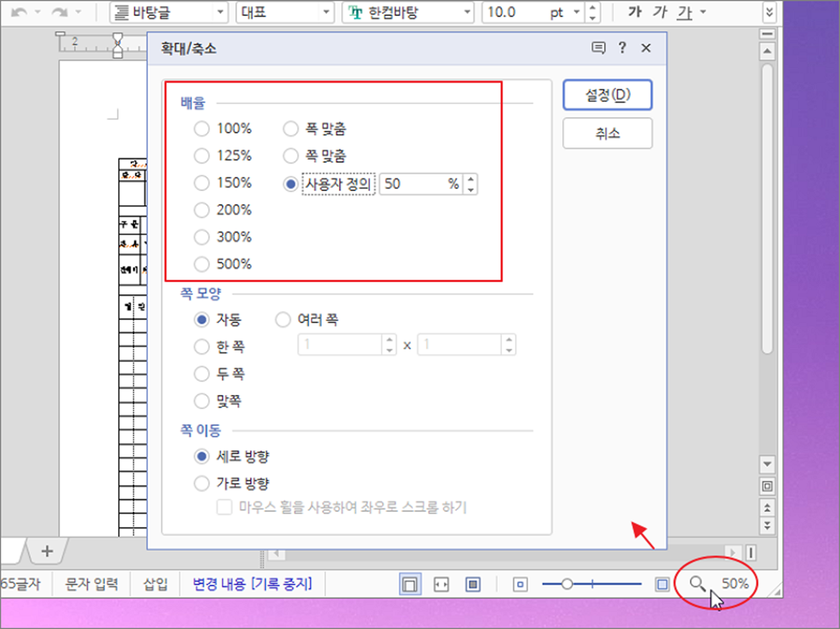840x629 pixels.
Task: Select the 한 쪽 radio
Action: pyautogui.click(x=202, y=347)
